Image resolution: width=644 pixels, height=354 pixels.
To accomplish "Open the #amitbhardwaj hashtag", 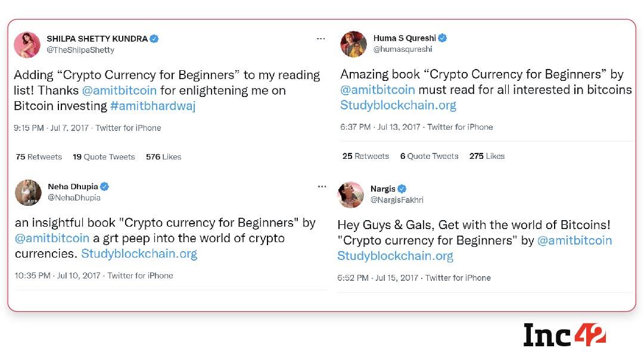I will pyautogui.click(x=153, y=106).
